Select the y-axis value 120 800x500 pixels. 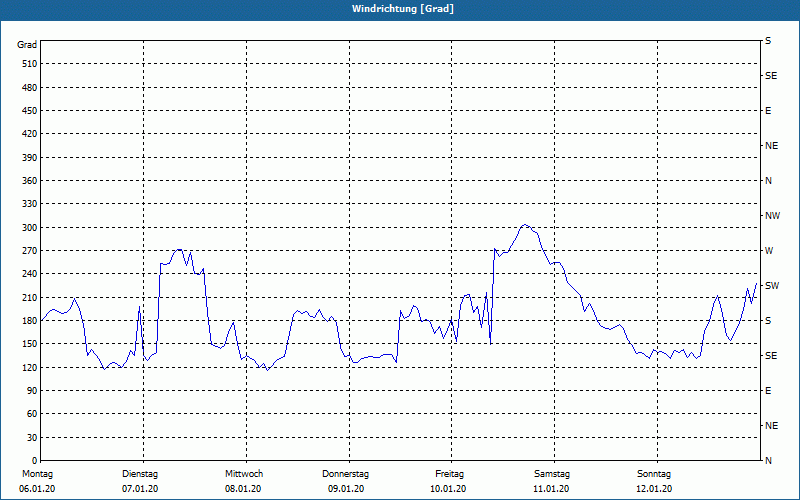point(29,368)
